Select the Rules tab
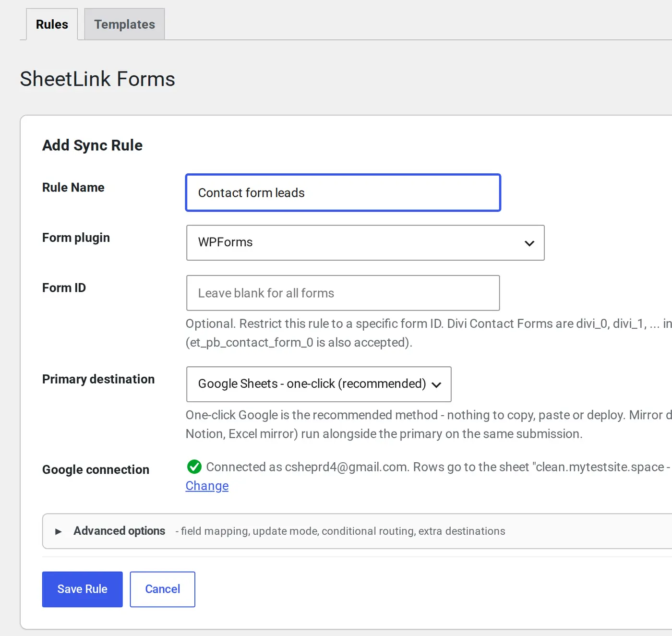This screenshot has height=636, width=672. pyautogui.click(x=52, y=24)
